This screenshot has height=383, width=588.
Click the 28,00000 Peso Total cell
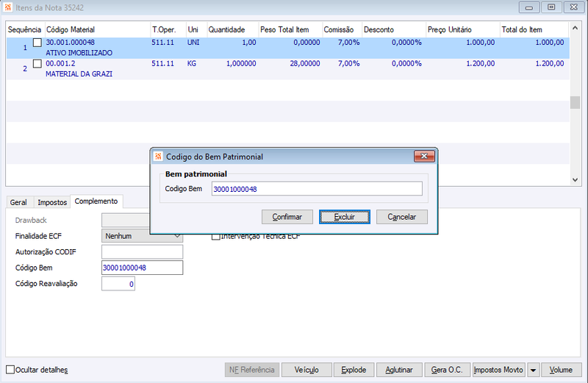(305, 63)
